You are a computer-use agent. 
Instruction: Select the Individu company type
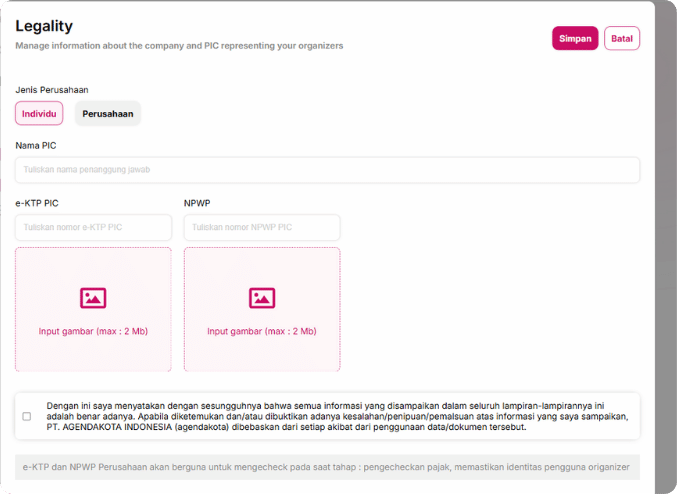pos(39,113)
